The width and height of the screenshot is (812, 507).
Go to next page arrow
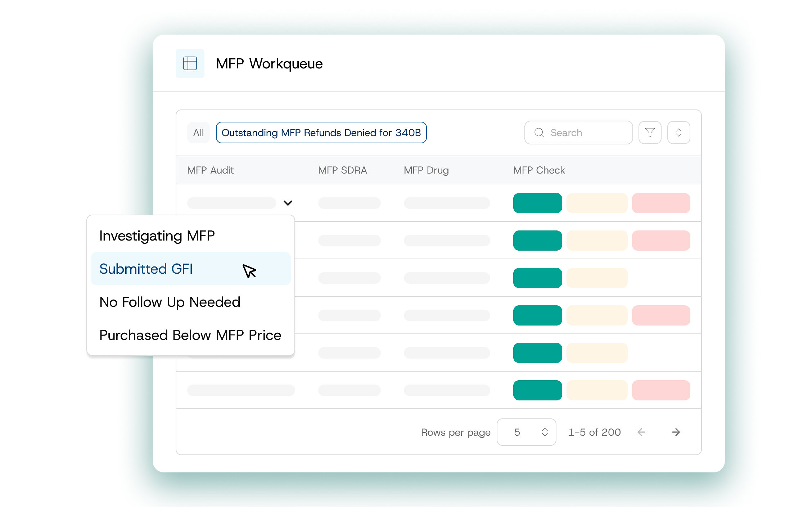(676, 432)
